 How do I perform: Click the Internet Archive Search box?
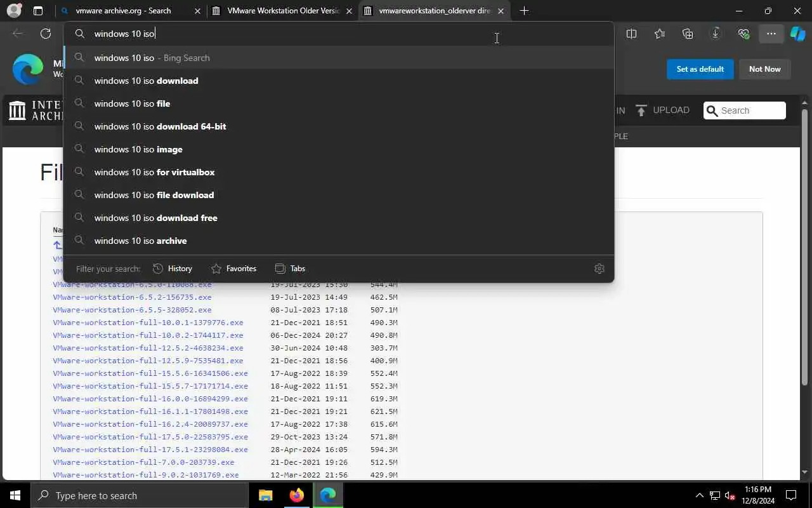point(745,110)
